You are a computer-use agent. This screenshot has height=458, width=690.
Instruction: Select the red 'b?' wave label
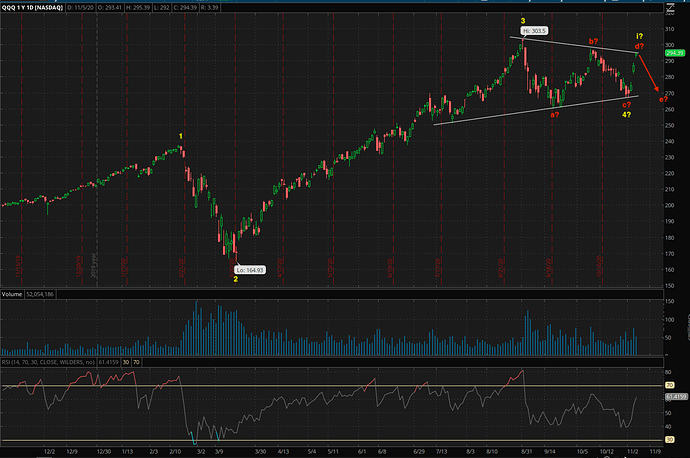pyautogui.click(x=593, y=41)
